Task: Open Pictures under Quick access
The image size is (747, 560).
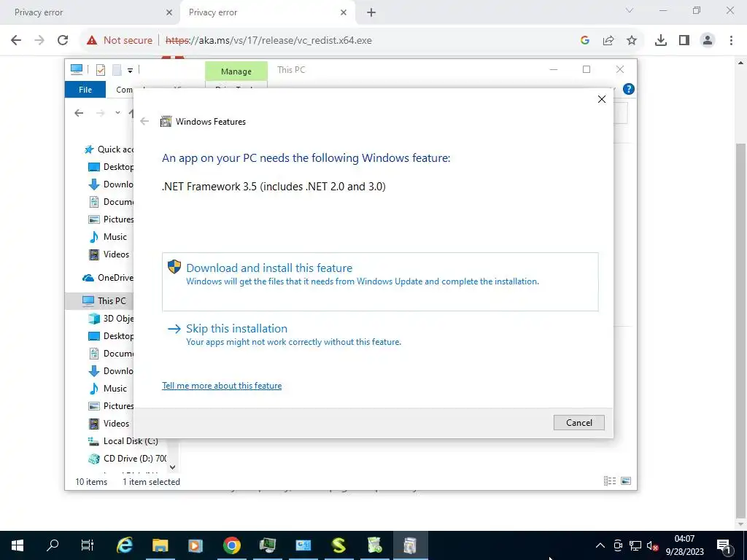Action: tap(112, 219)
